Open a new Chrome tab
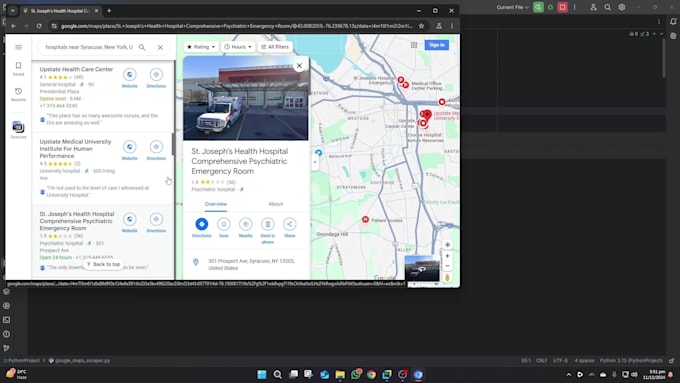Screen dimensions: 680x383 109,10
